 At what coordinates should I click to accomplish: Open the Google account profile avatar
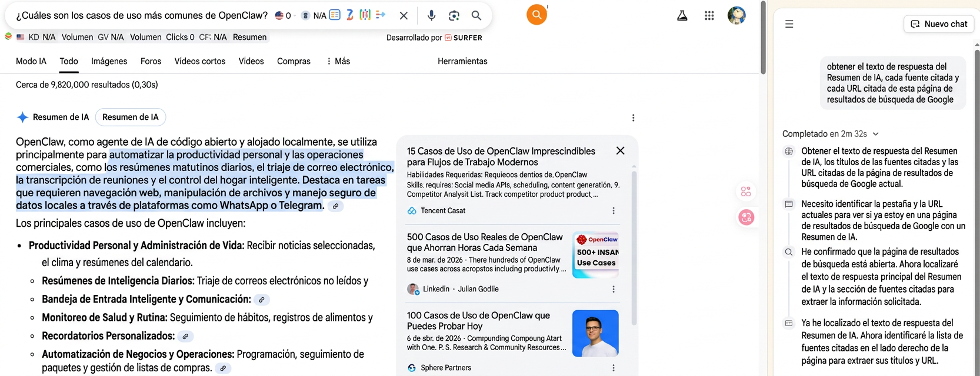(x=736, y=15)
